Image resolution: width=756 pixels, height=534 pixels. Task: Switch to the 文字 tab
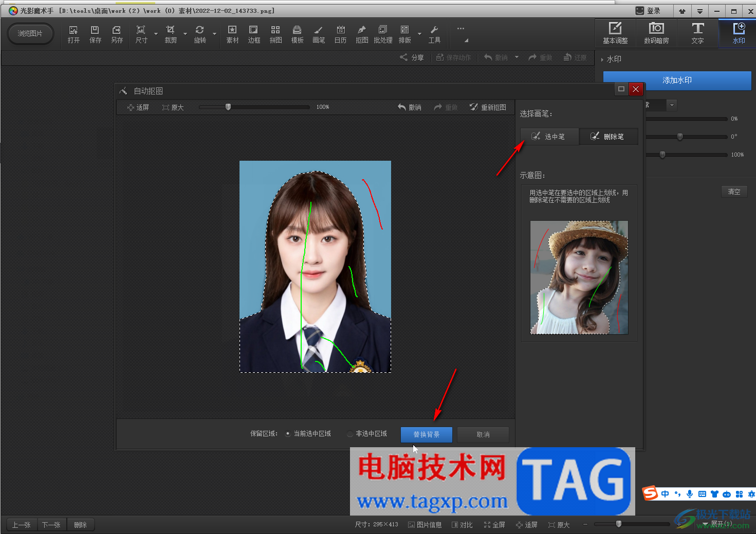(x=697, y=33)
